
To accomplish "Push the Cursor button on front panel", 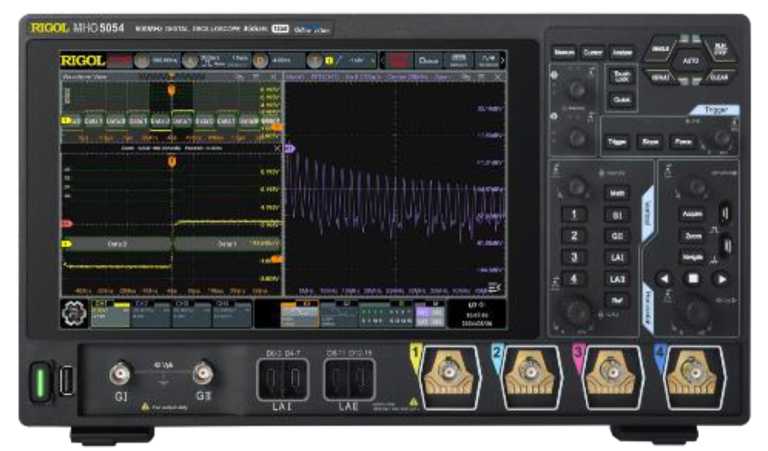I will [593, 52].
